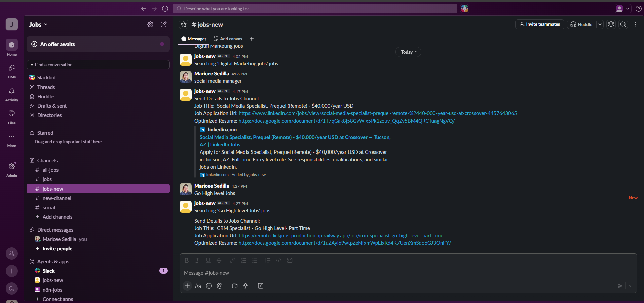Click the Find a conversation field
Image resolution: width=644 pixels, height=303 pixels.
[98, 65]
